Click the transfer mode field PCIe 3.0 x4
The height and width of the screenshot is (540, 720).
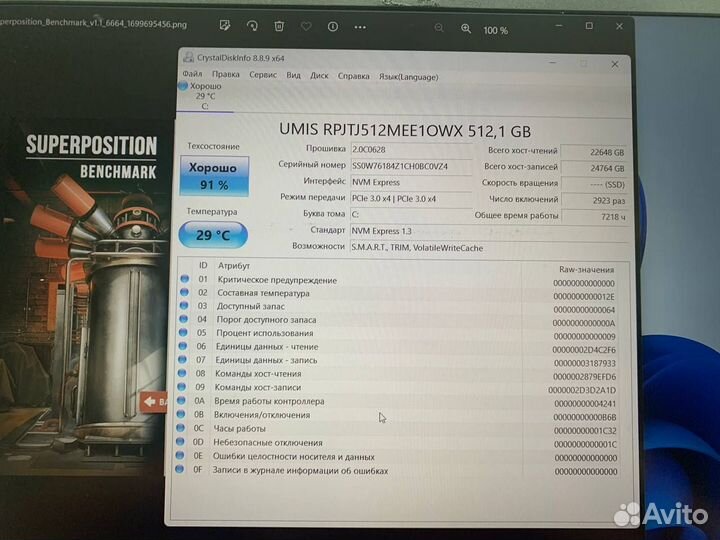(411, 198)
